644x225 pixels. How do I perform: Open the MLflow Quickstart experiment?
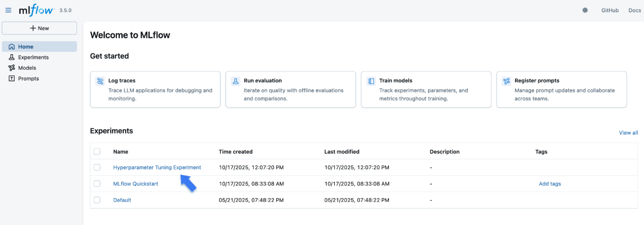(136, 184)
